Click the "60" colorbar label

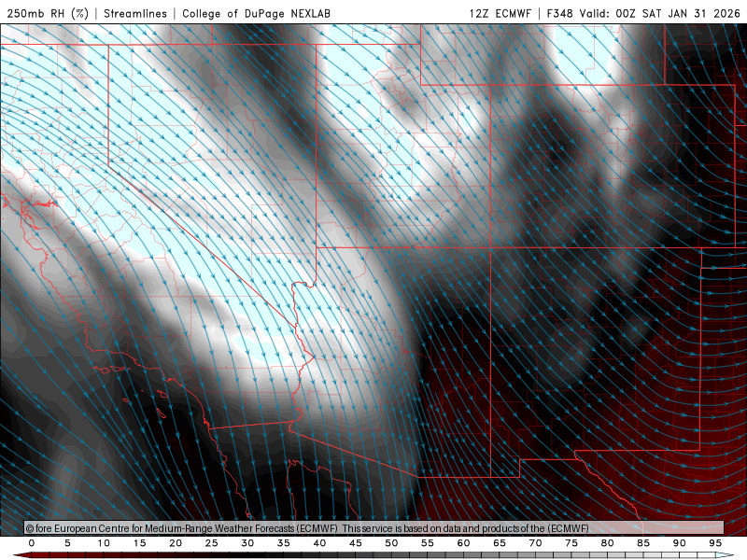[463, 543]
